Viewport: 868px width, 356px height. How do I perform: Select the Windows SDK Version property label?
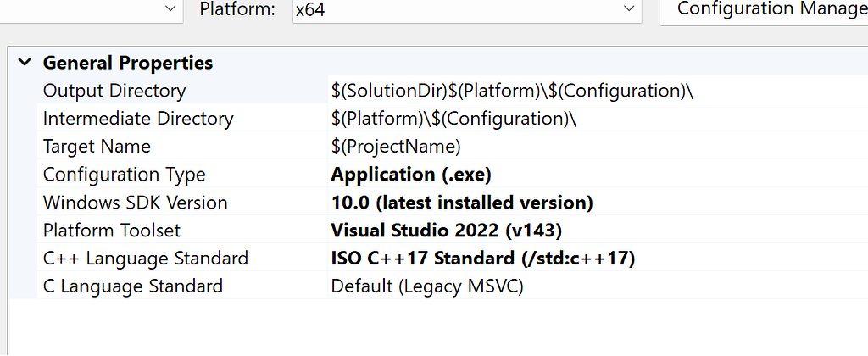(x=136, y=203)
